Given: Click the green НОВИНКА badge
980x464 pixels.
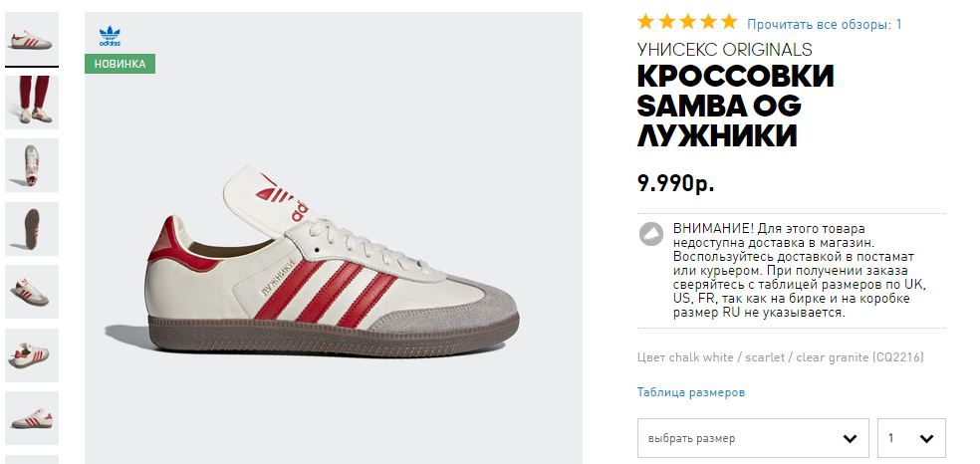Looking at the screenshot, I should pos(120,64).
